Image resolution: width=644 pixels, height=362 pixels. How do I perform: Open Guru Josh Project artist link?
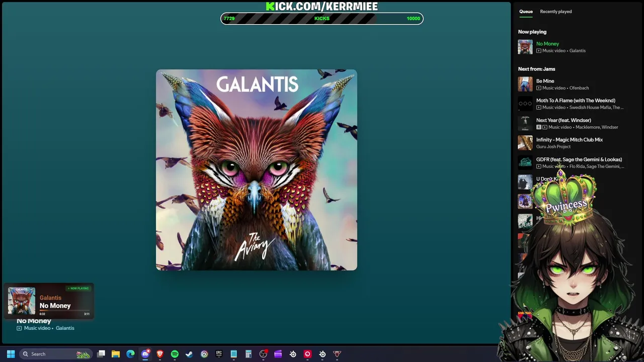pos(553,147)
